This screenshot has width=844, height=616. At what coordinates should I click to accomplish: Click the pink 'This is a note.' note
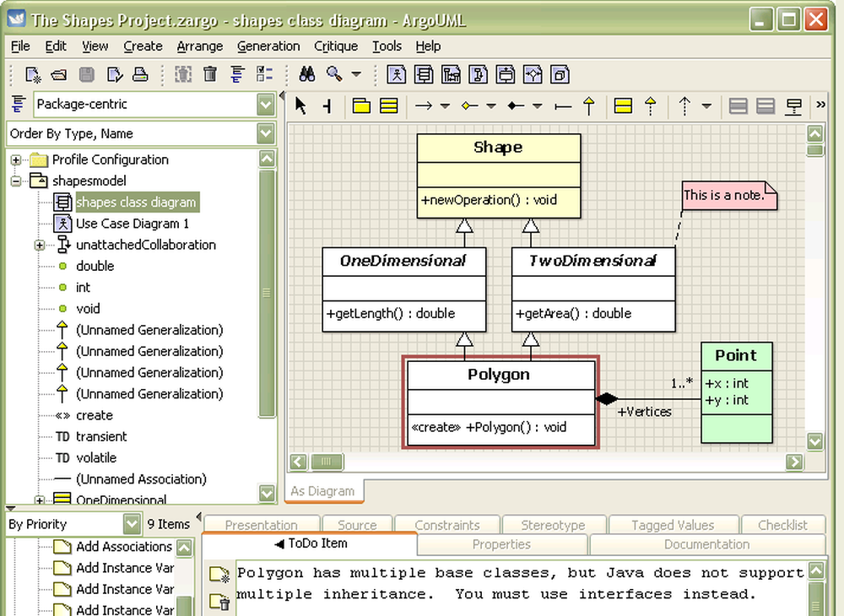(x=728, y=196)
